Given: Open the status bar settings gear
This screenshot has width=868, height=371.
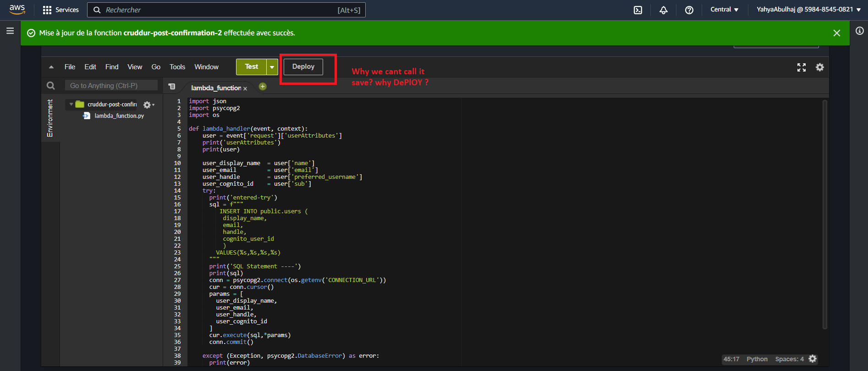Looking at the screenshot, I should click(813, 359).
